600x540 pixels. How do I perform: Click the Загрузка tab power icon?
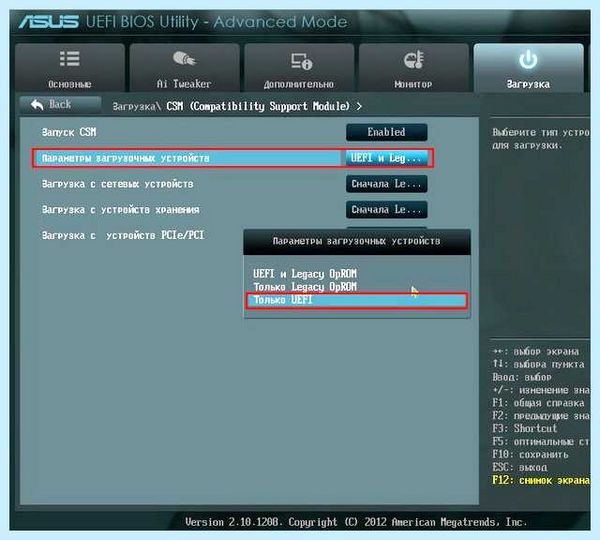[x=528, y=59]
